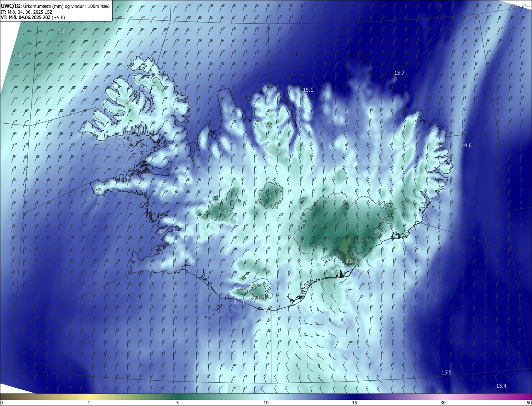532x406 pixels.
Task: Click the '1' tick on color scale
Action: [x=89, y=403]
